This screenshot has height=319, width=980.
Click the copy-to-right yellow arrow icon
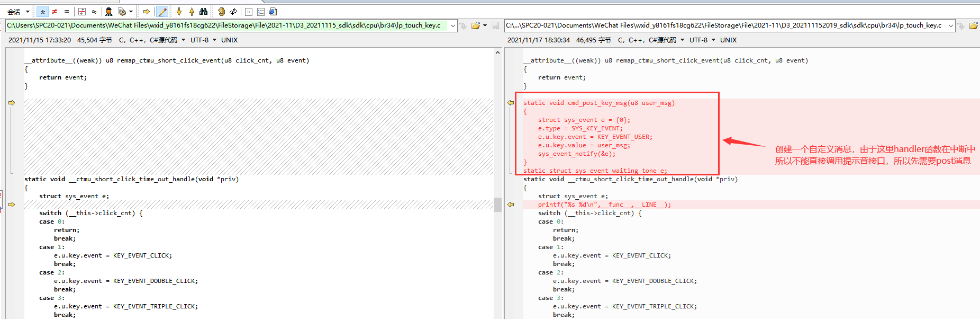click(x=147, y=12)
